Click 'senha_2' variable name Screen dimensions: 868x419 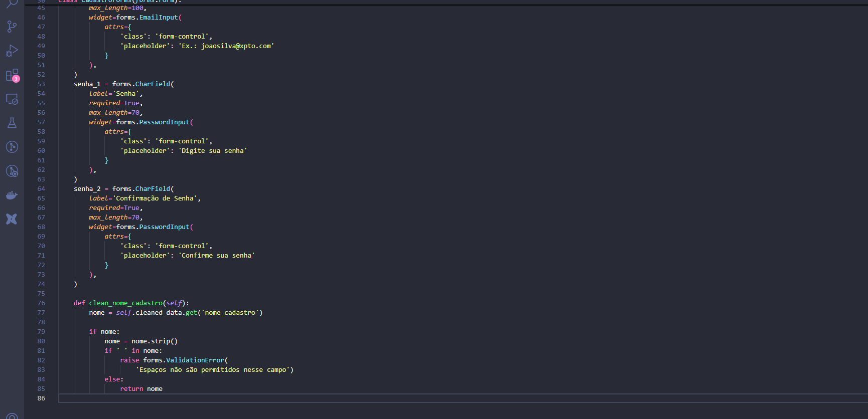[87, 189]
